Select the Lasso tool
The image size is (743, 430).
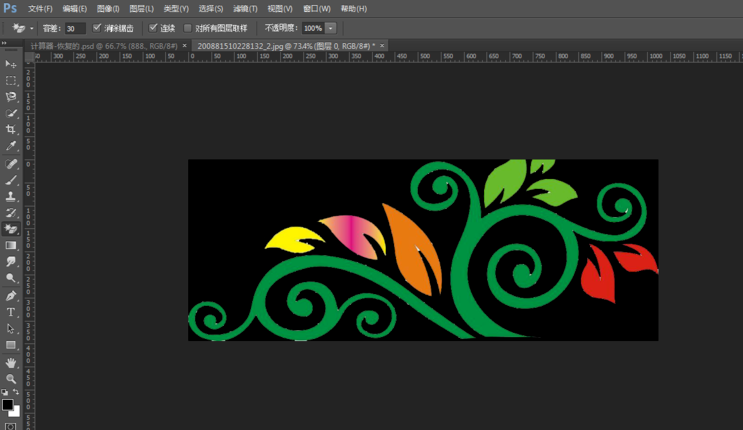(x=10, y=97)
